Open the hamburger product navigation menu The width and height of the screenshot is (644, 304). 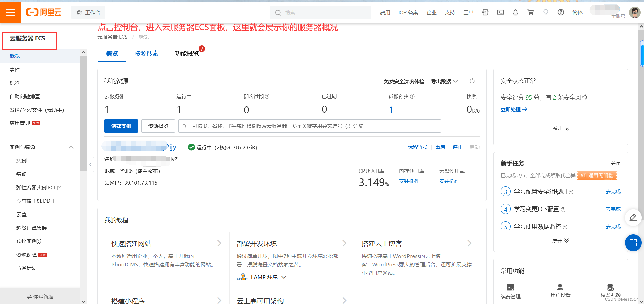click(x=10, y=12)
